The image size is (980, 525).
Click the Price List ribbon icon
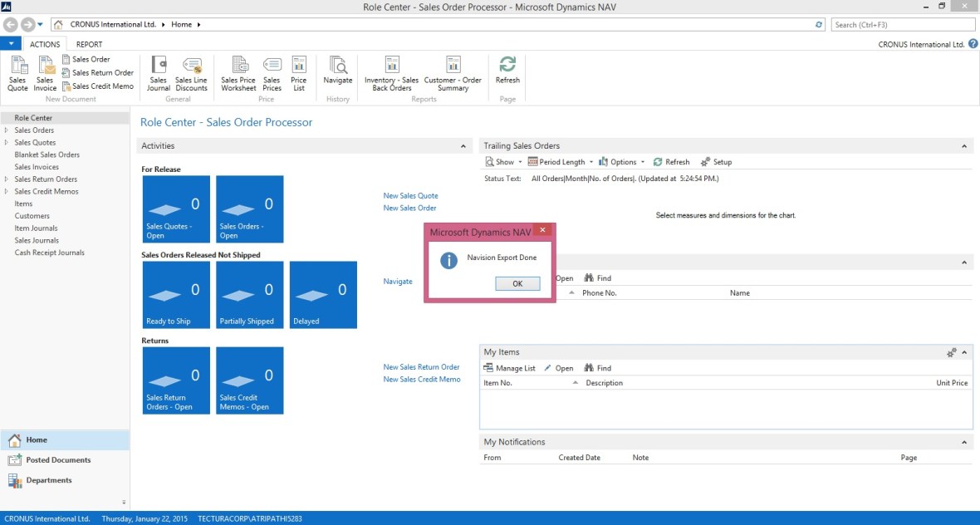(299, 73)
